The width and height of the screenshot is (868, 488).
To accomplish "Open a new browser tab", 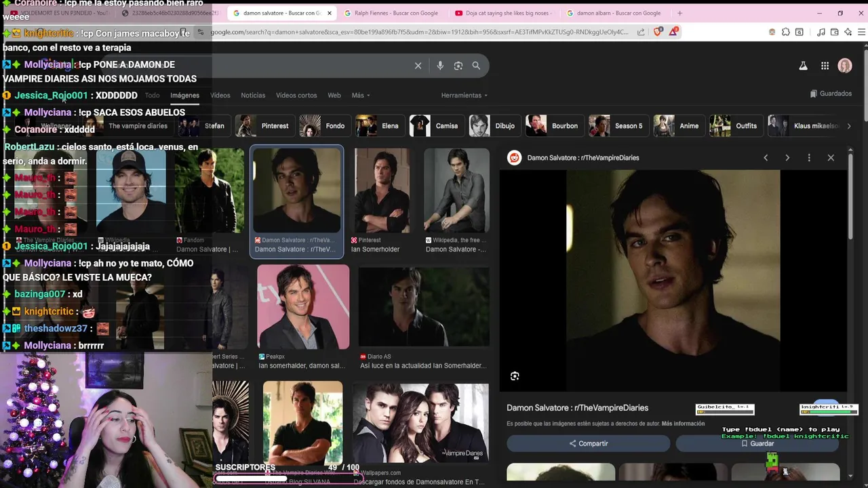I will pyautogui.click(x=679, y=13).
